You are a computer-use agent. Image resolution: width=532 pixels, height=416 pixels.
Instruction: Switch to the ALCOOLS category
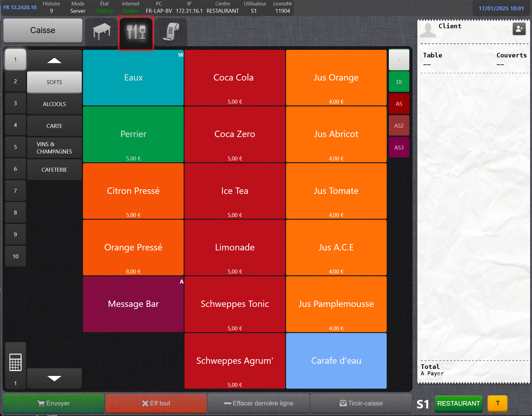click(54, 104)
